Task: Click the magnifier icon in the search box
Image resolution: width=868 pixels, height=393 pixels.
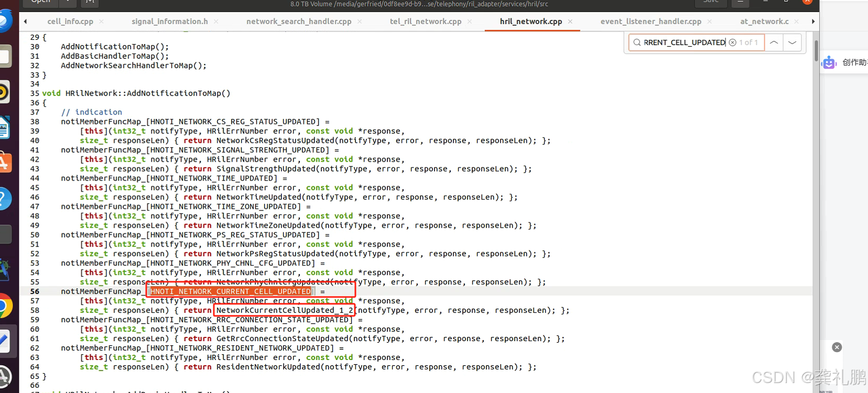Action: coord(637,43)
